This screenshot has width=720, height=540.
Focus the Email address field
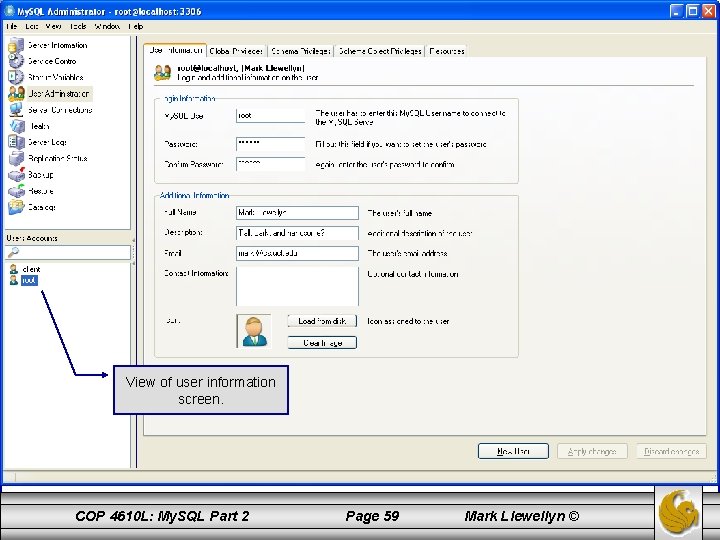[297, 253]
